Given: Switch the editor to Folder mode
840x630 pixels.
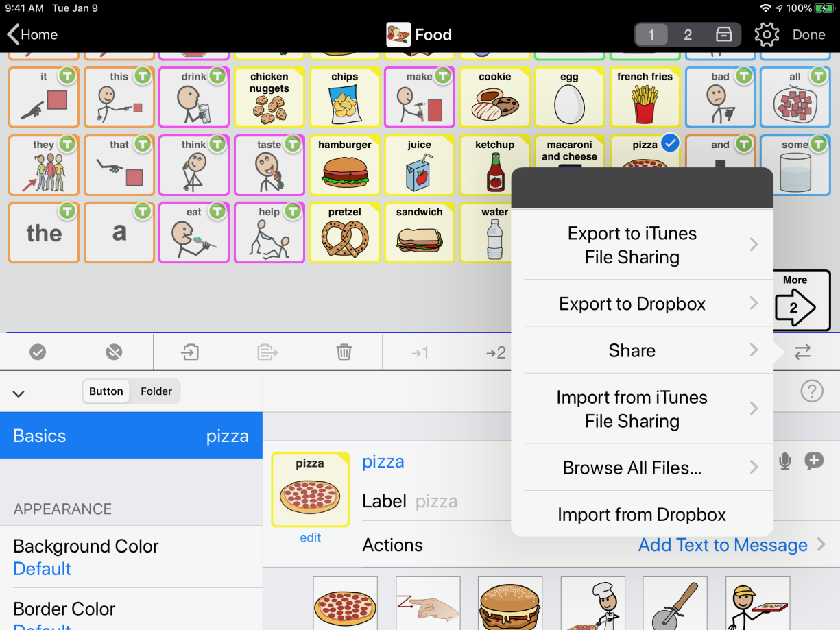Looking at the screenshot, I should click(x=156, y=391).
